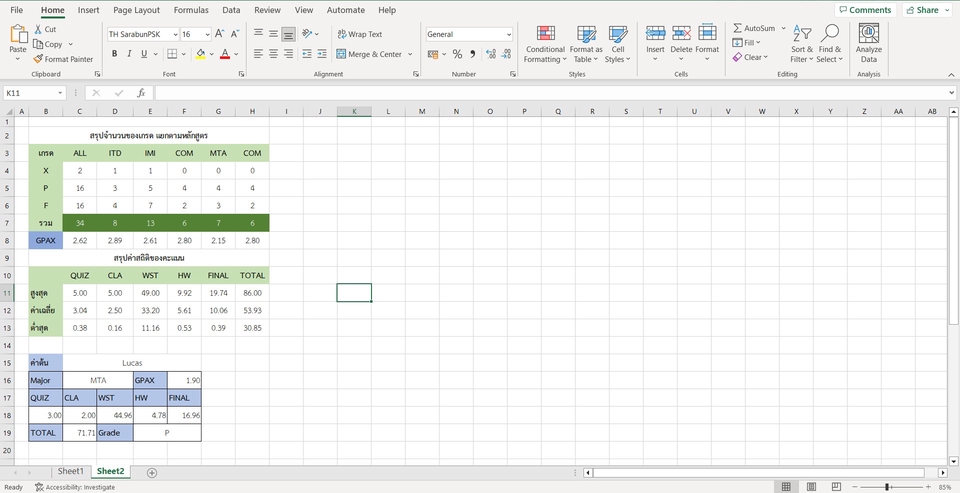Toggle italic formatting
Viewport: 960px width, 493px height.
click(129, 54)
